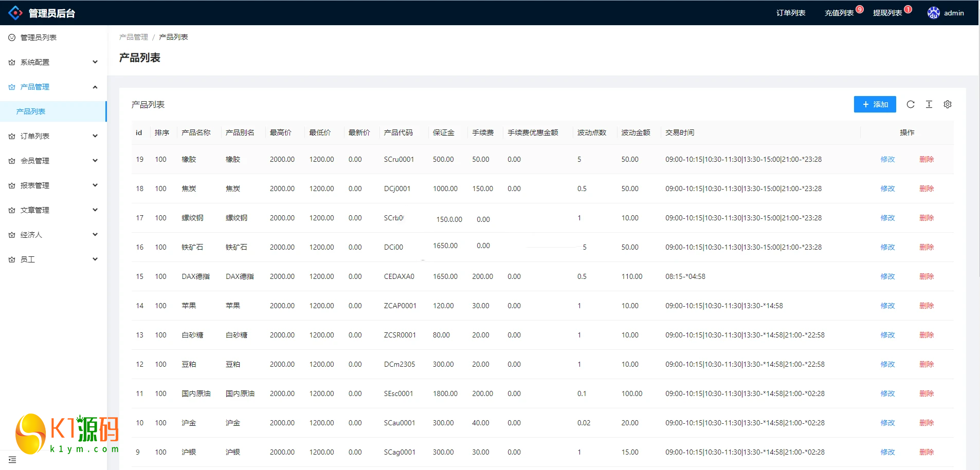
Task: Open 订单列表 in the top navigation bar
Action: pyautogui.click(x=791, y=13)
